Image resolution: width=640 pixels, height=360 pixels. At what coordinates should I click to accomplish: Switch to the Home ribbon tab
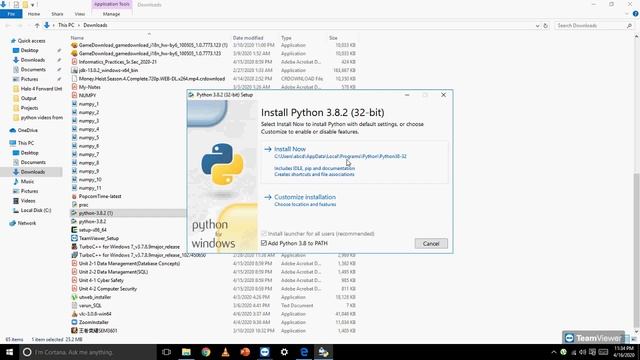click(x=34, y=14)
